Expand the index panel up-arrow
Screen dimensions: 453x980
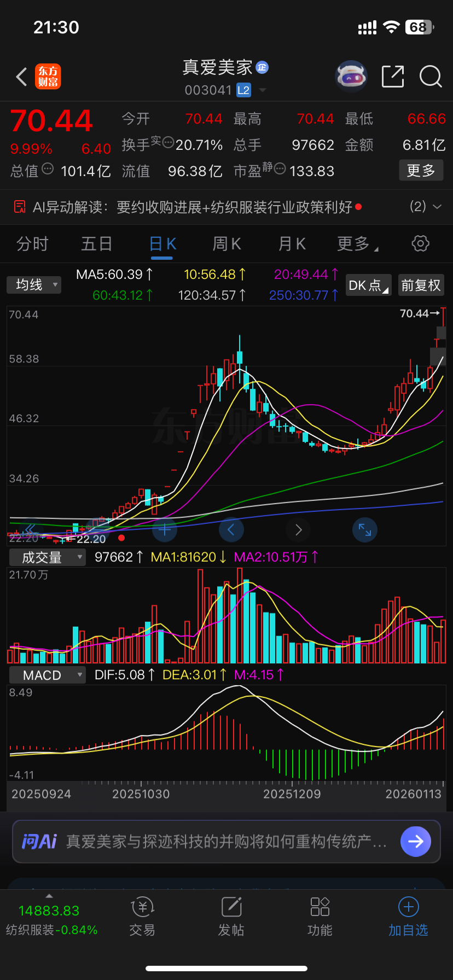click(49, 896)
